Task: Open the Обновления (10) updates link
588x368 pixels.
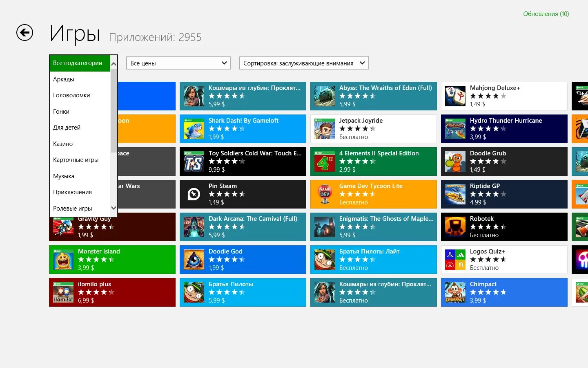Action: coord(546,14)
